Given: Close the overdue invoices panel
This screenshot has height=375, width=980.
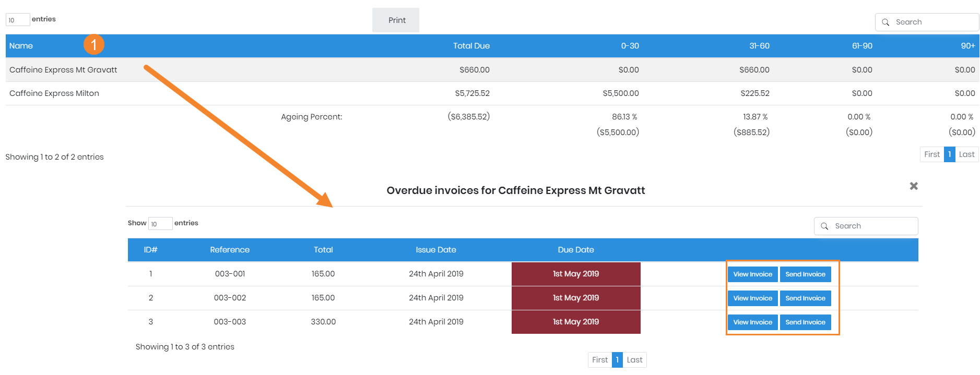Looking at the screenshot, I should pos(914,186).
